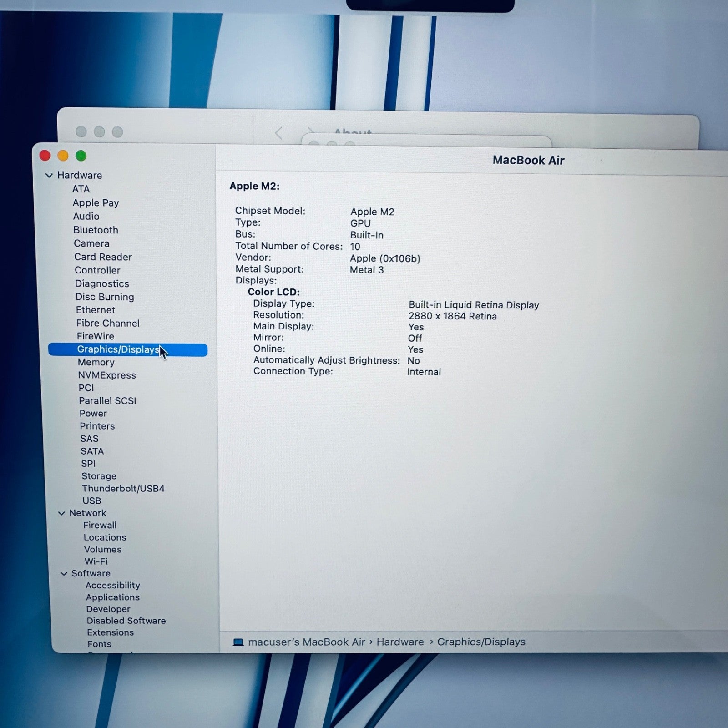Select Bluetooth in the sidebar
This screenshot has width=728, height=728.
pos(96,230)
